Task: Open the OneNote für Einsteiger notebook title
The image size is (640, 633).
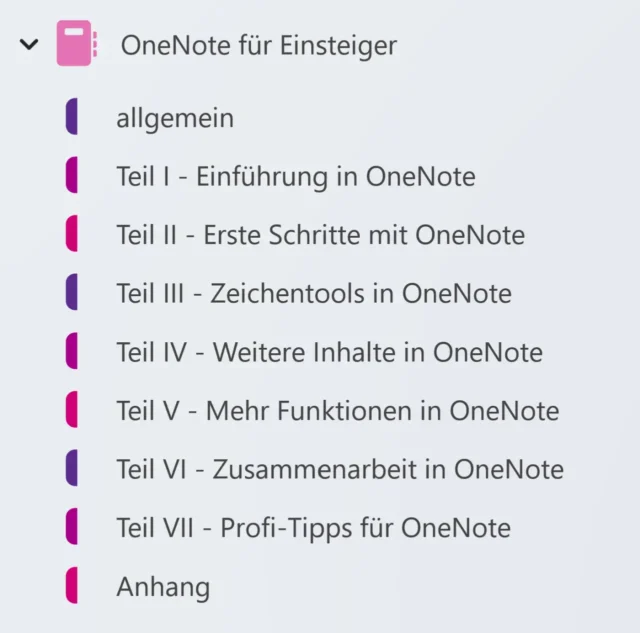Action: (x=258, y=45)
